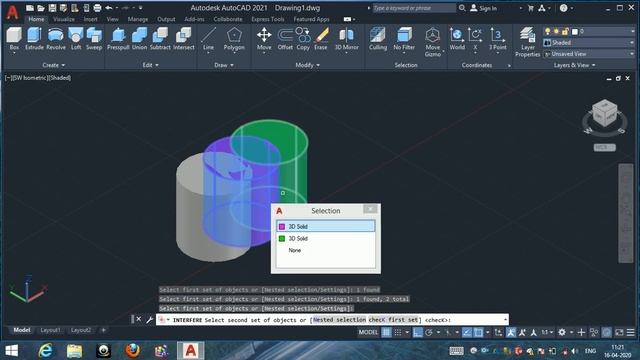Image resolution: width=640 pixels, height=360 pixels.
Task: Click the Union solid edit tool
Action: [x=139, y=38]
